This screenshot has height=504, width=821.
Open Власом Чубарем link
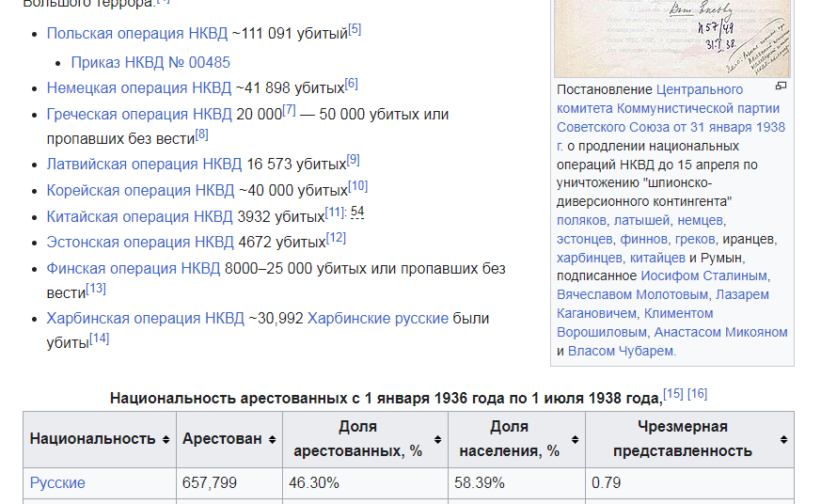[x=621, y=351]
